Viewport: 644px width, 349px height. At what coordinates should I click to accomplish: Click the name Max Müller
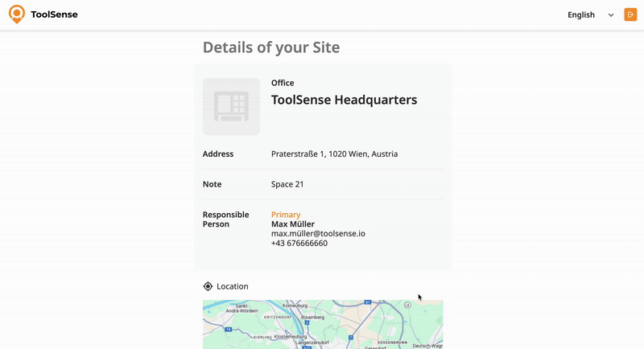click(x=293, y=224)
